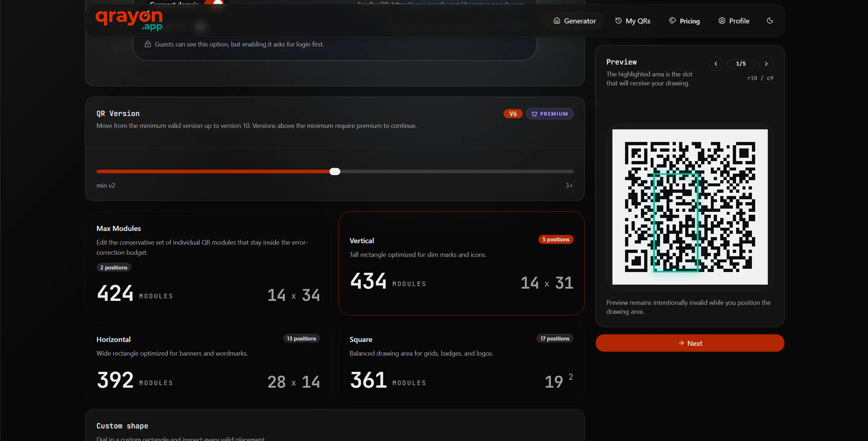The image size is (868, 441).
Task: Click the QR code preview image
Action: click(690, 207)
